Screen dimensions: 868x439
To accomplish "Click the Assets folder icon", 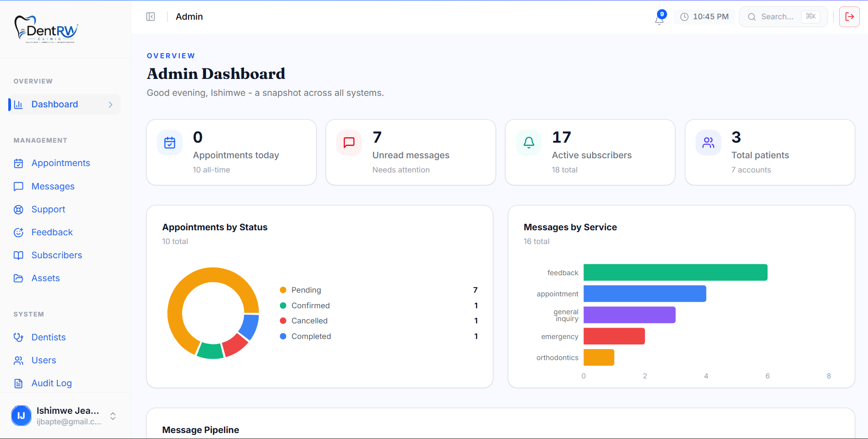I will pos(18,278).
